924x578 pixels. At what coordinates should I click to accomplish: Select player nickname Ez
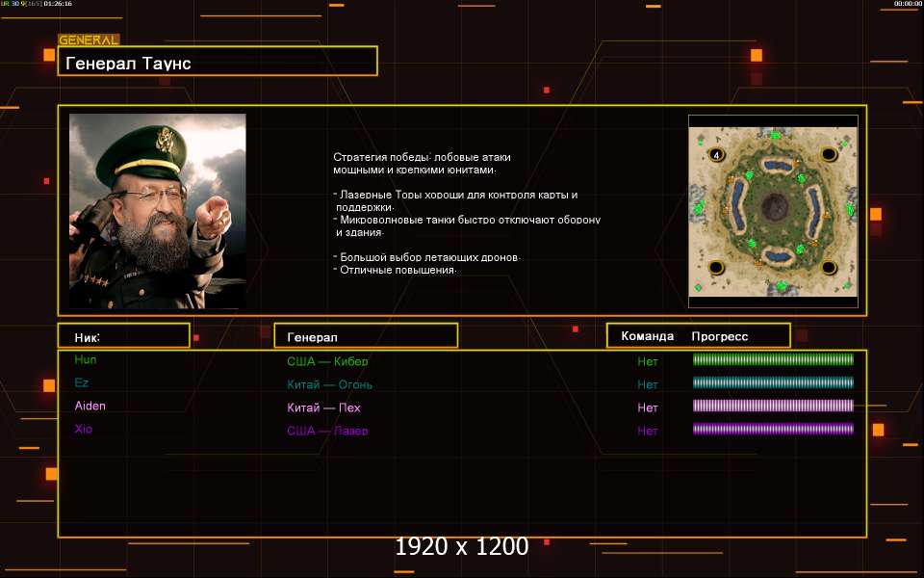click(81, 382)
